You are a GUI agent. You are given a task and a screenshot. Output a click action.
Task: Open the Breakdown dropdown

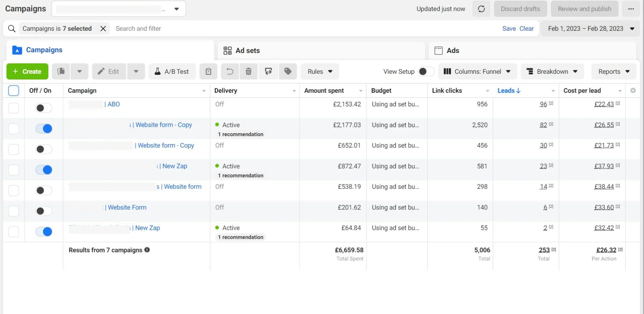click(552, 72)
